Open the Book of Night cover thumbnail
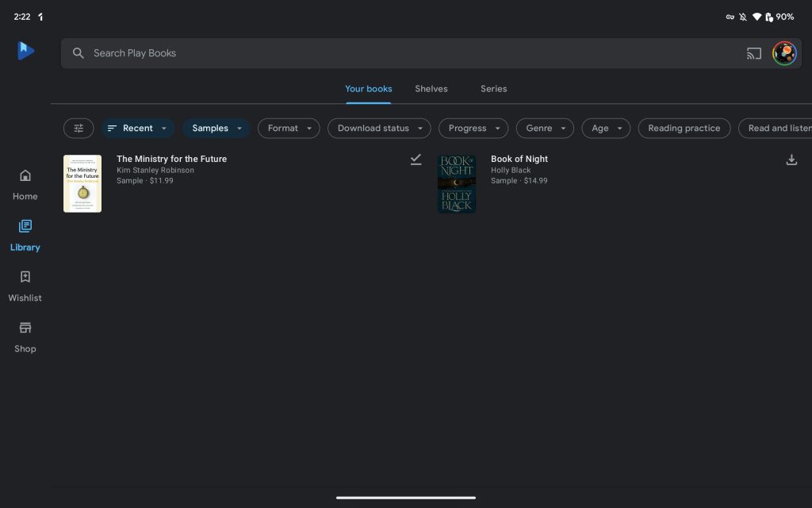The width and height of the screenshot is (812, 508). click(457, 183)
